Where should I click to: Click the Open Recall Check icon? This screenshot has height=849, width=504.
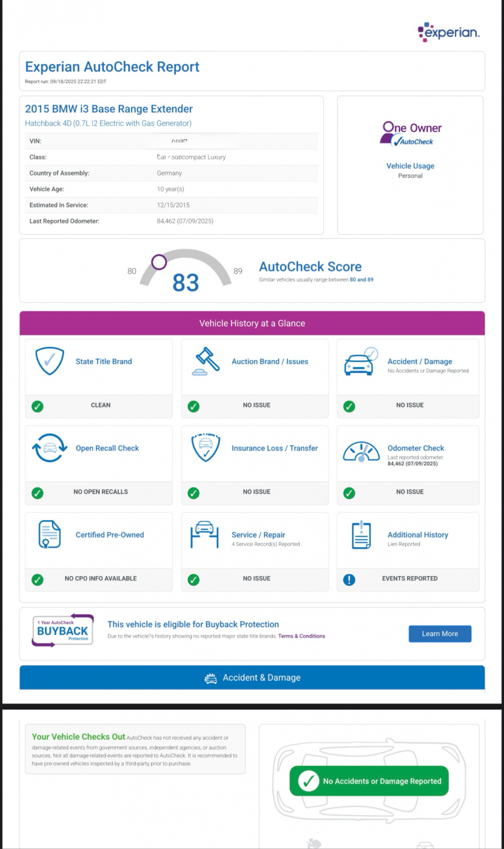49,449
